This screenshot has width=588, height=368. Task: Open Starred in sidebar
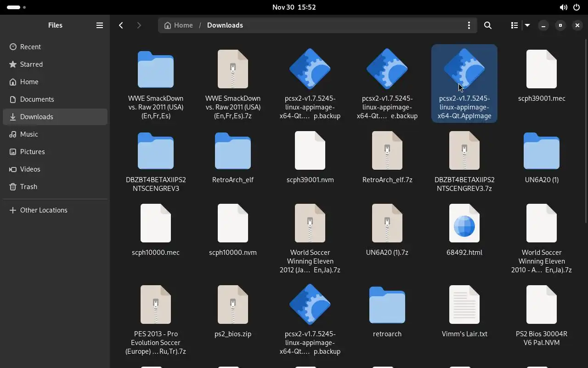pos(55,64)
